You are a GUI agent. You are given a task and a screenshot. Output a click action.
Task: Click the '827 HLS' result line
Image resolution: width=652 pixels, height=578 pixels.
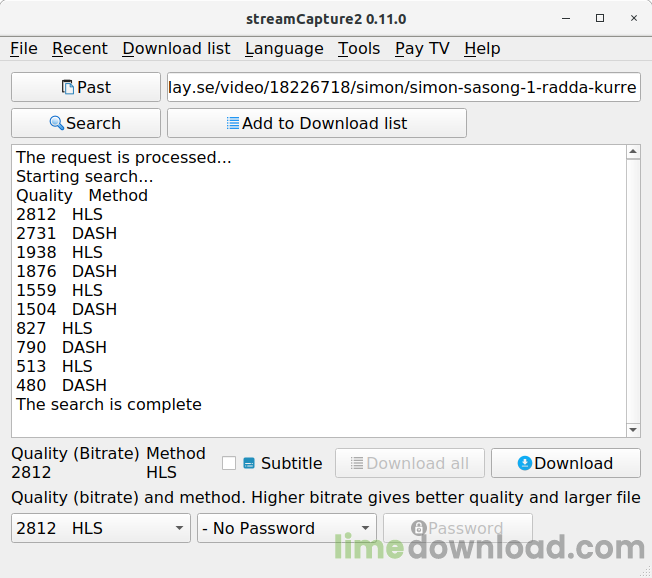pos(54,329)
